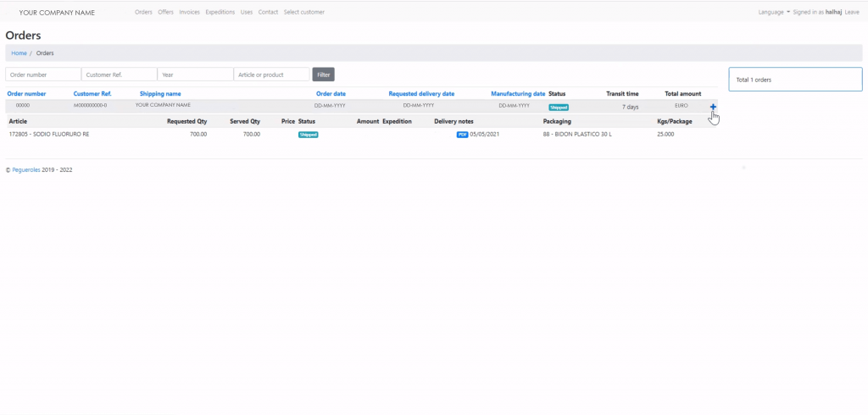
Task: Open the Pegueroles footer link
Action: tap(25, 169)
